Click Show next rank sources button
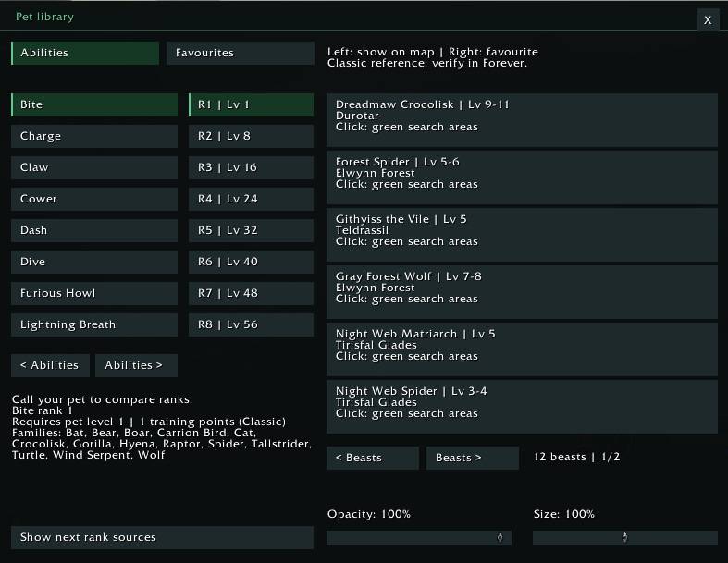The image size is (728, 563). [163, 537]
